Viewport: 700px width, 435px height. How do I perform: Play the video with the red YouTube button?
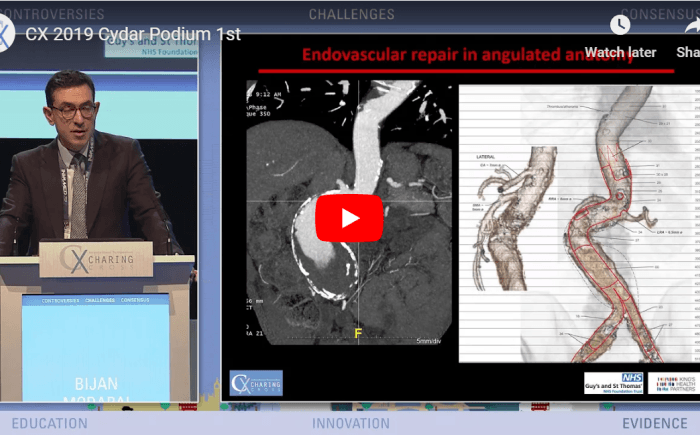pos(349,218)
